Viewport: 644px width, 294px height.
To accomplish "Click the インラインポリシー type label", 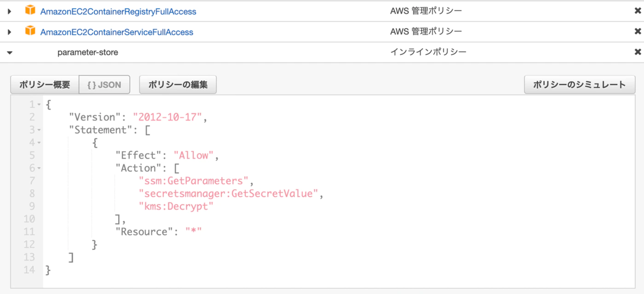I will (x=428, y=52).
